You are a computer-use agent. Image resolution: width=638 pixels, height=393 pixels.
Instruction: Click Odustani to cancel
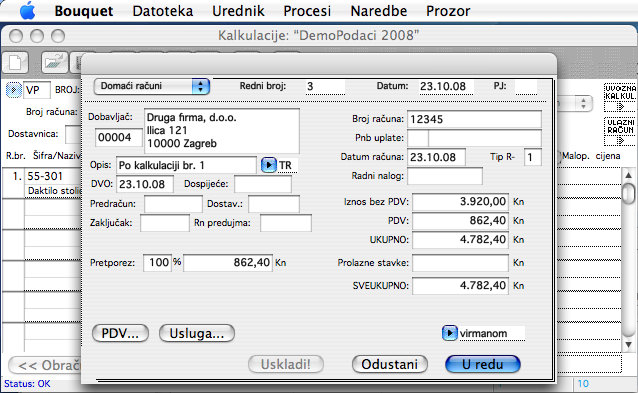pyautogui.click(x=389, y=364)
